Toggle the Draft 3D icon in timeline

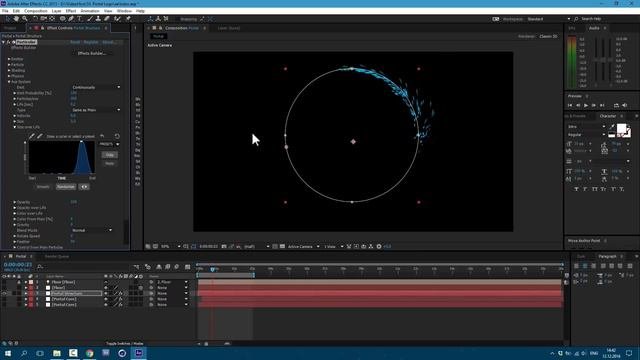coord(148,267)
